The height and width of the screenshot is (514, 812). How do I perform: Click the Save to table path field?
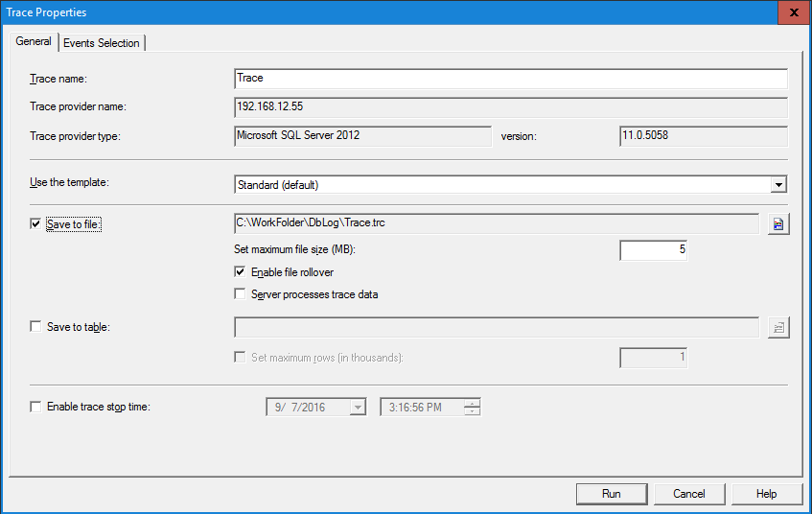pyautogui.click(x=497, y=327)
